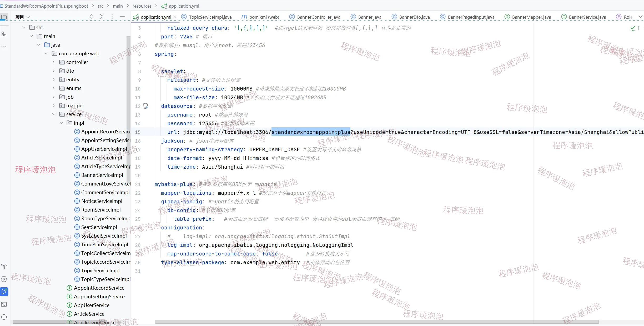Click the Build hammer icon
Screen dimensions: 644x326
point(4,267)
